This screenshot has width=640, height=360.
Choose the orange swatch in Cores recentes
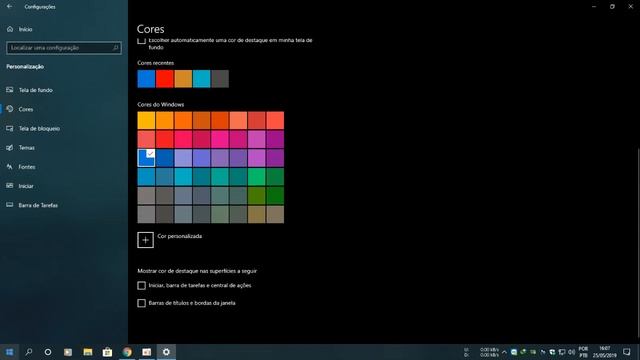tap(183, 79)
